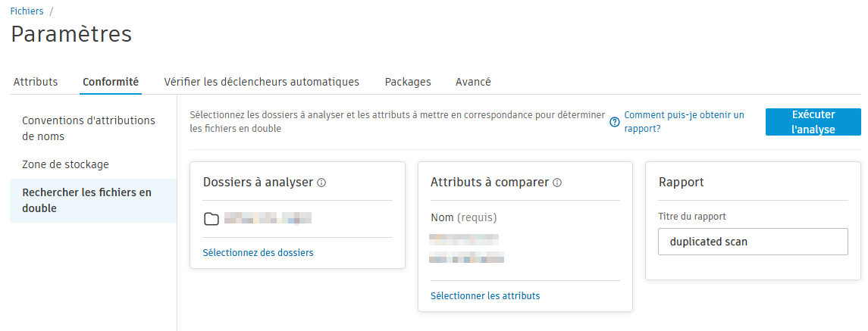
Task: Click the first blurred attribute under Nom
Action: 464,239
